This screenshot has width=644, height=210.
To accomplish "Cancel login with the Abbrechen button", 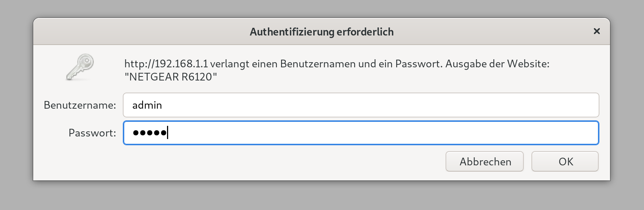I will [485, 161].
